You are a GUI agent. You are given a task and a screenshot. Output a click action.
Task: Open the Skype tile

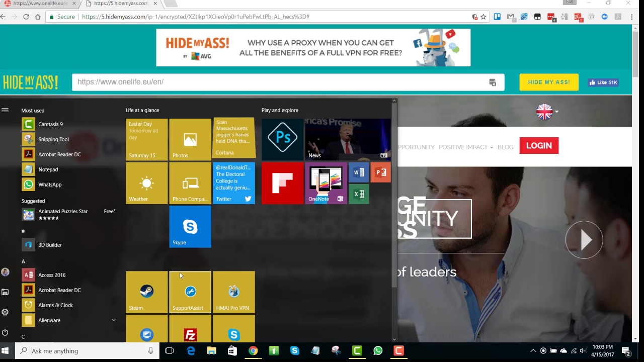[190, 227]
